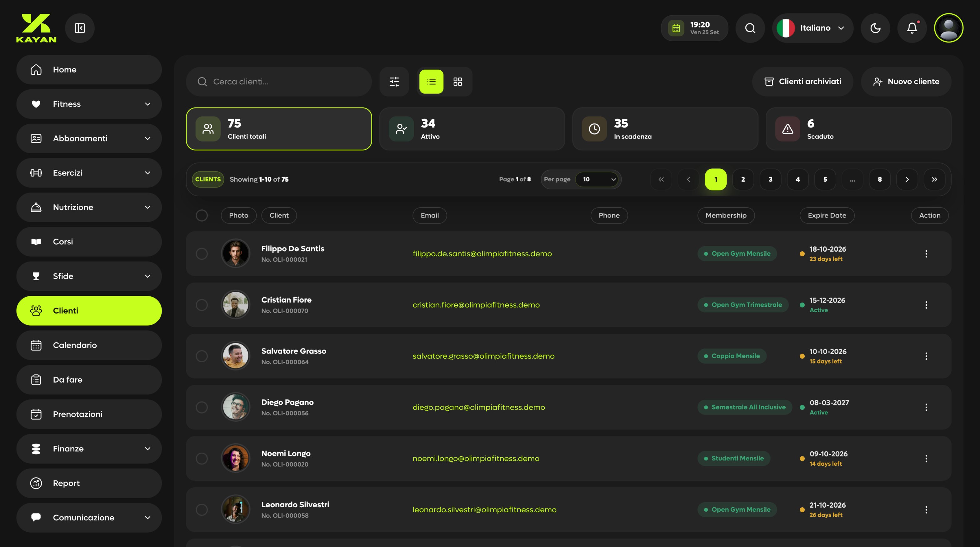This screenshot has height=547, width=980.
Task: Open actions menu for Leonardo Silvestri
Action: pos(926,510)
